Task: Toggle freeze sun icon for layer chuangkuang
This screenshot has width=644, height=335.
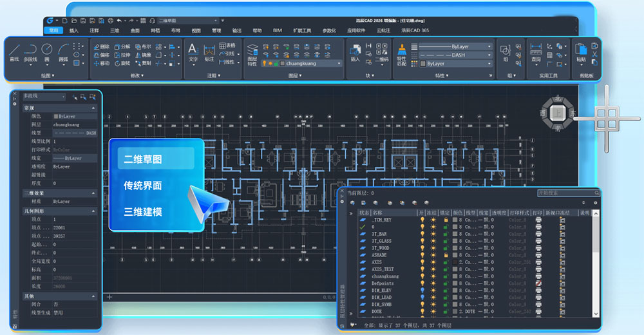Action: (433, 276)
